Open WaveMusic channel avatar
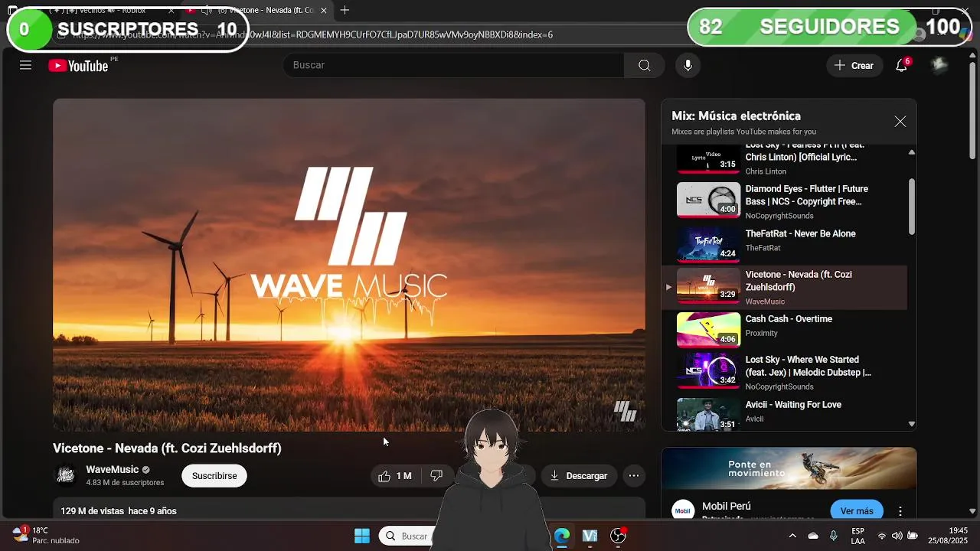Viewport: 980px width, 551px height. pyautogui.click(x=67, y=475)
